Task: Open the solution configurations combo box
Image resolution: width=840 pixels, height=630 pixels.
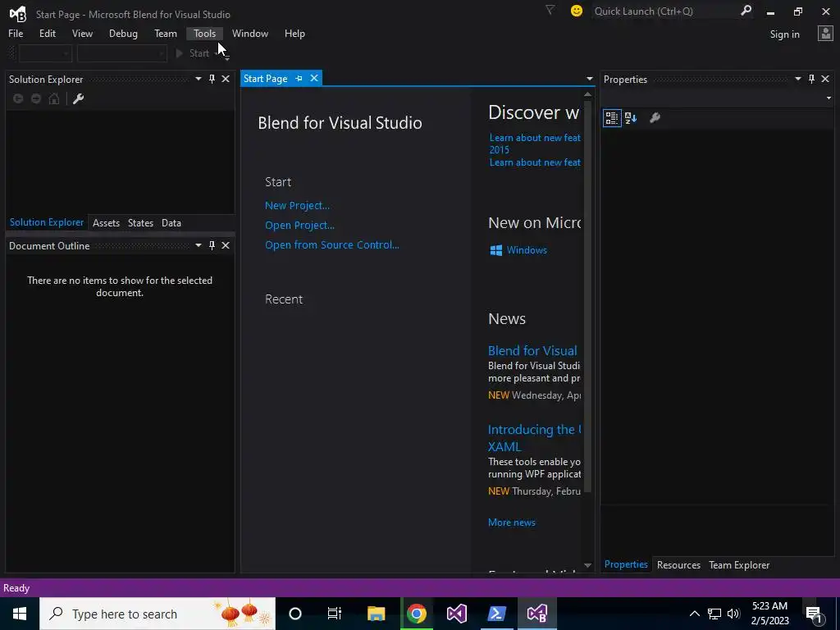Action: [45, 53]
